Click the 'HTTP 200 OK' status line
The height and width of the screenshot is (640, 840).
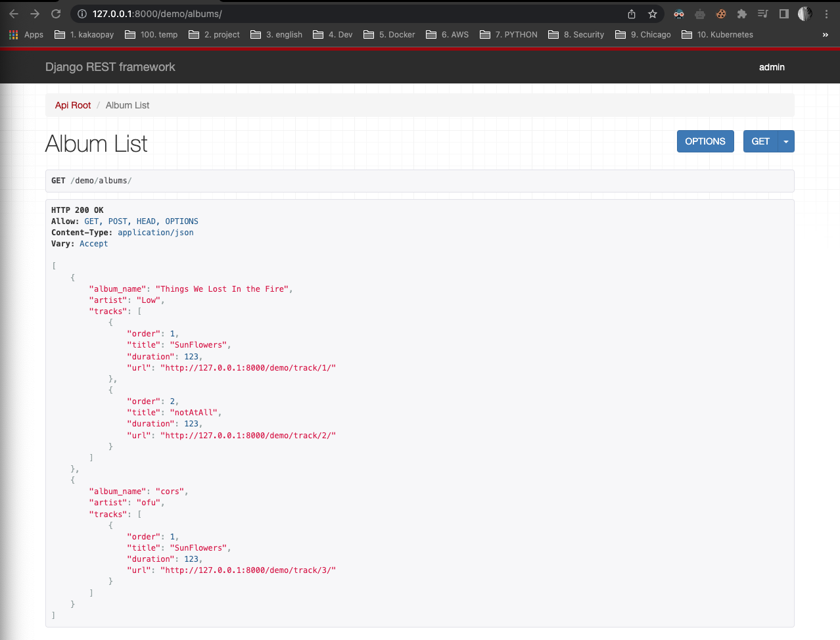[78, 210]
